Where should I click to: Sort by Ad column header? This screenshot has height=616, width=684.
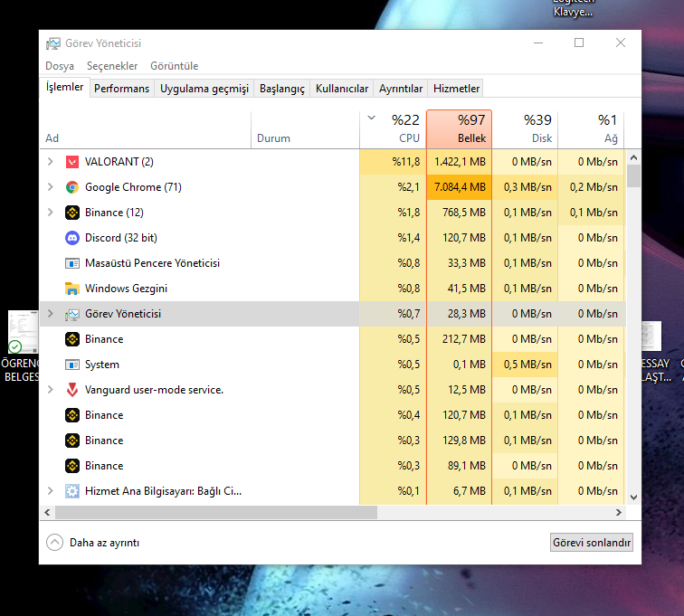[146, 129]
